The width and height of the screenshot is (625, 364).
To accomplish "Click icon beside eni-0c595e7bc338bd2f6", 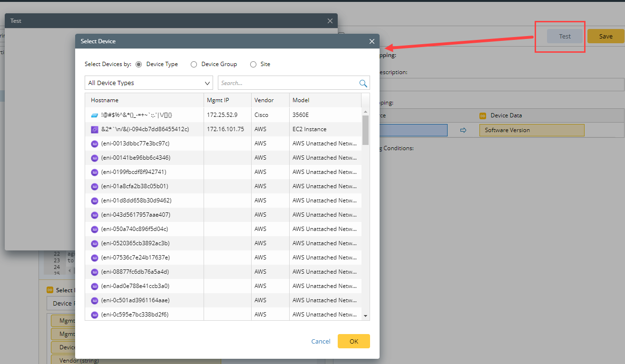I will 94,315.
